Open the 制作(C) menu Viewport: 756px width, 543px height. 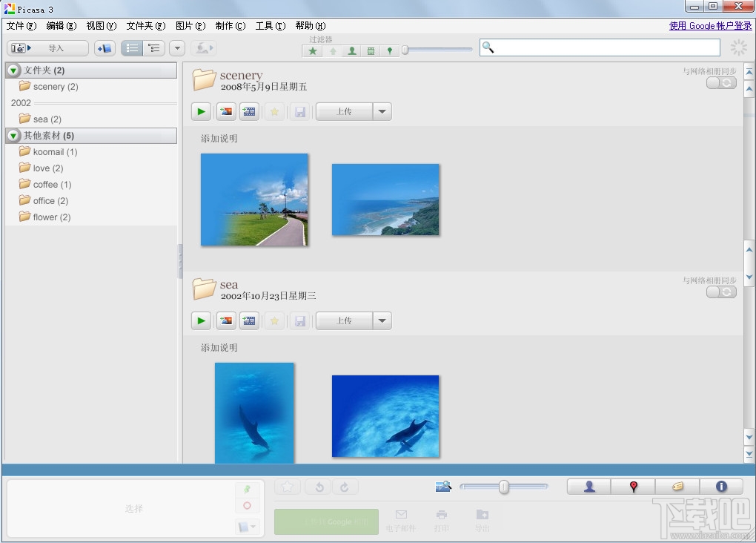[231, 26]
